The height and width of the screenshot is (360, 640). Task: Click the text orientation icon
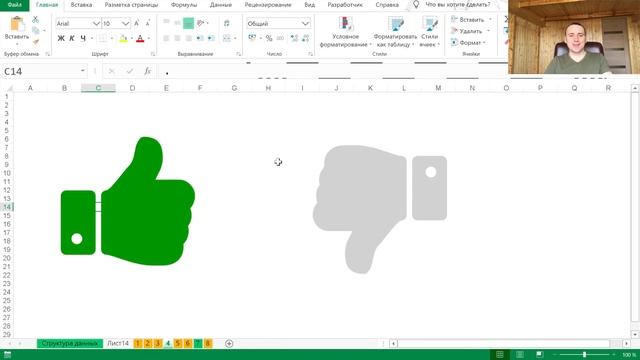pos(200,23)
